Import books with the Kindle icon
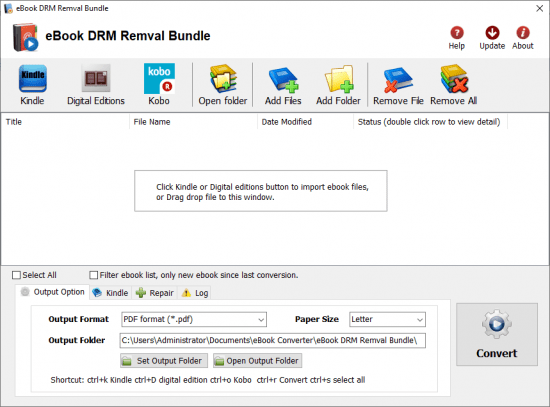The image size is (550, 407). [x=32, y=79]
